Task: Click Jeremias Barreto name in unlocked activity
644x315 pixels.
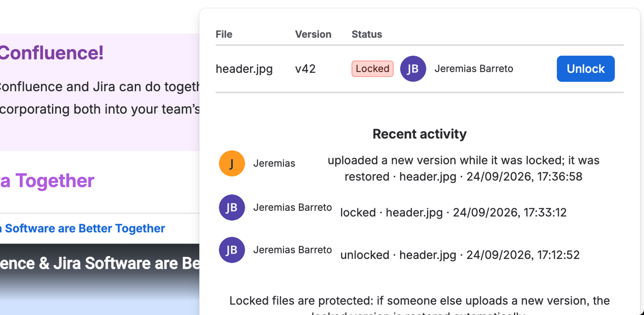Action: [x=293, y=250]
